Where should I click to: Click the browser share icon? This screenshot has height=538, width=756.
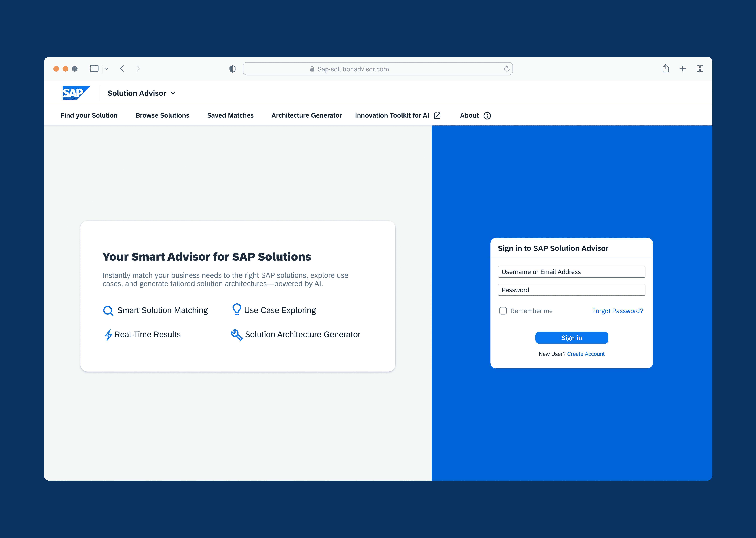pyautogui.click(x=666, y=69)
